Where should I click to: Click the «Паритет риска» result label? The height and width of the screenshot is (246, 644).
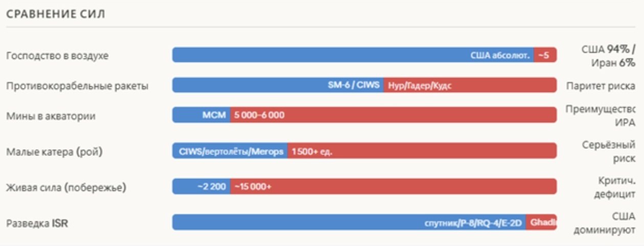pos(600,86)
